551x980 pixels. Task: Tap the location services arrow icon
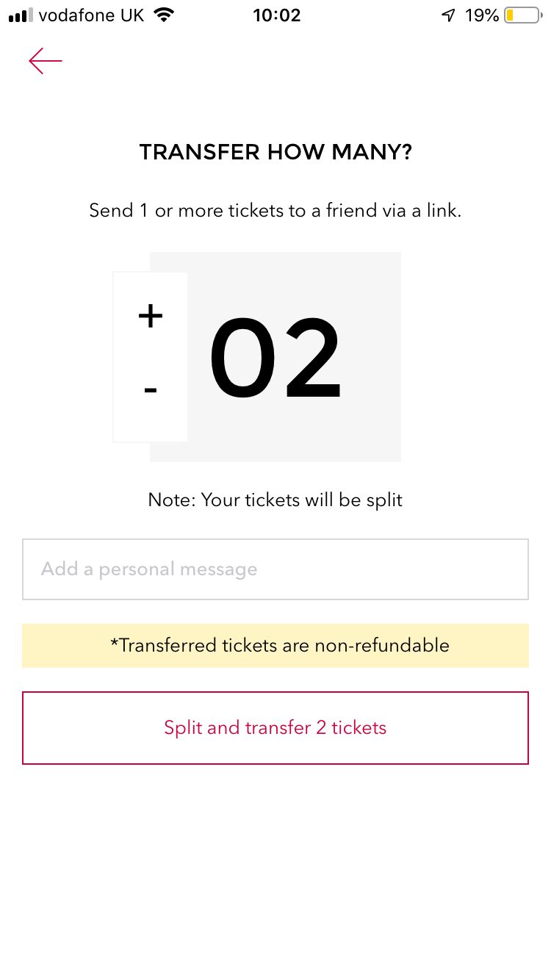[448, 15]
